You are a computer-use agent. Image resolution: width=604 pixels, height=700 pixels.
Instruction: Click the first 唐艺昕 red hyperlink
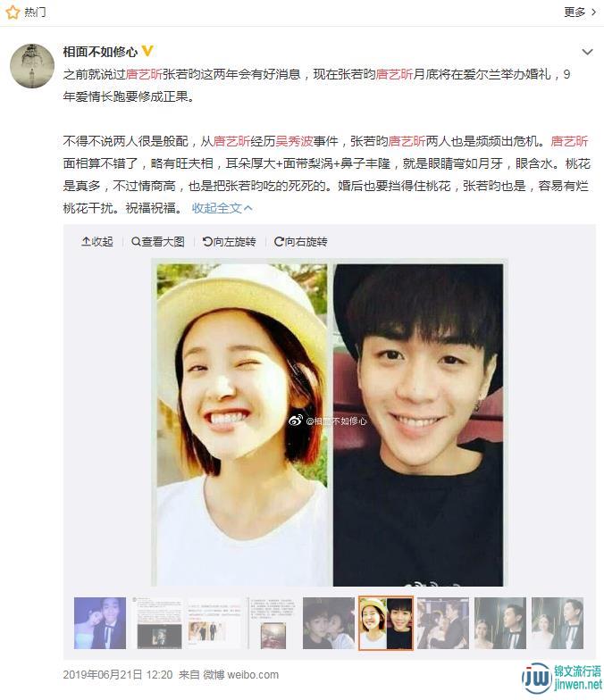click(144, 74)
